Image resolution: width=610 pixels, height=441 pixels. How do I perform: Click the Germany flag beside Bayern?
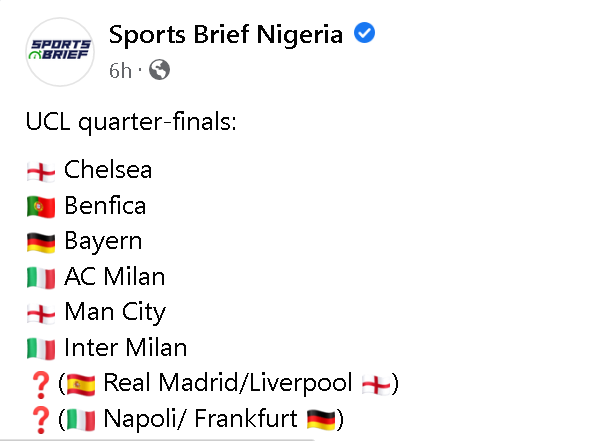pyautogui.click(x=41, y=242)
